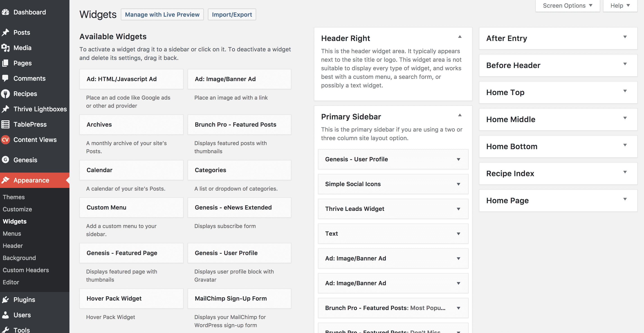
Task: Click the TablePress table icon
Action: pyautogui.click(x=5, y=124)
